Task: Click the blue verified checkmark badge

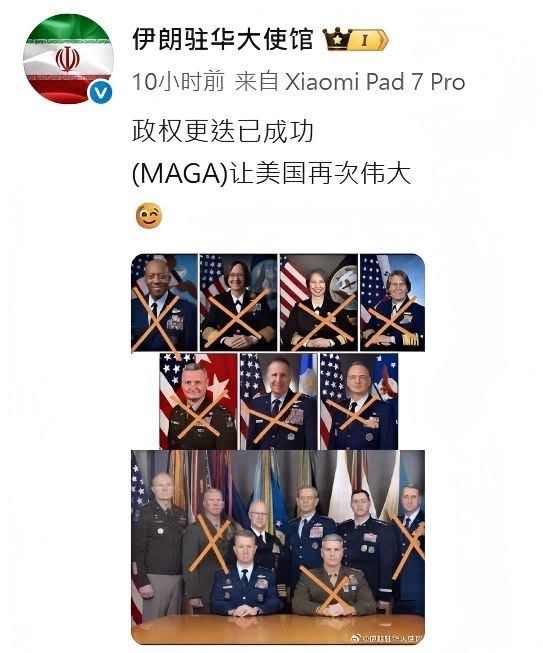Action: 101,93
